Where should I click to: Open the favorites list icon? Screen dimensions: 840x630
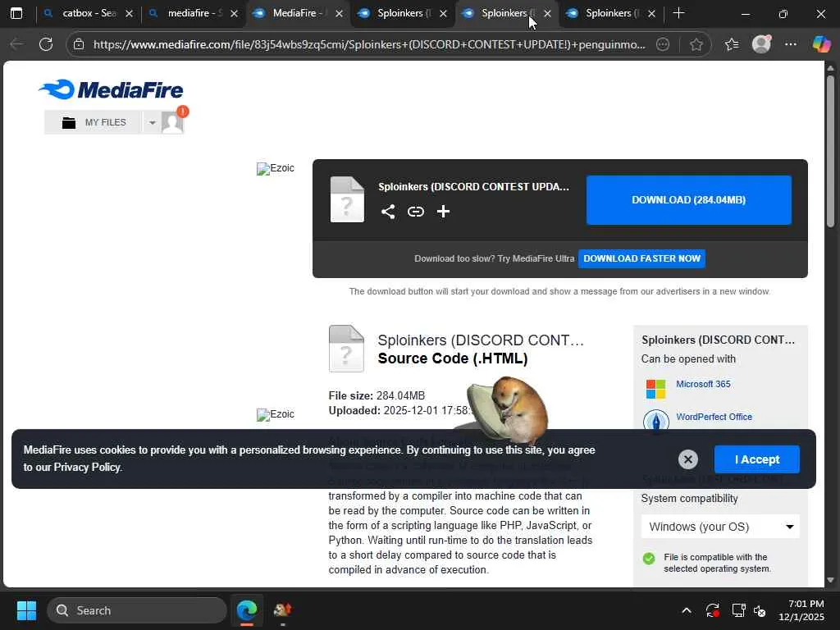[x=731, y=44]
